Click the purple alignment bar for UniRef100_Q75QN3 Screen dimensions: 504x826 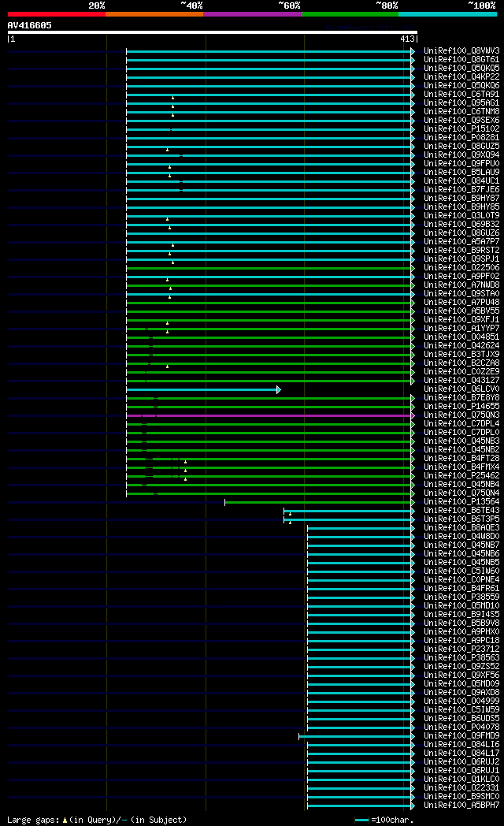tap(270, 415)
